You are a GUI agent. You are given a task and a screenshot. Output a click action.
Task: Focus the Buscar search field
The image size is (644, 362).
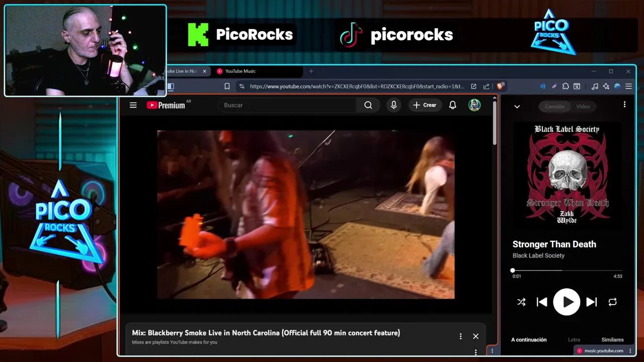coord(287,105)
